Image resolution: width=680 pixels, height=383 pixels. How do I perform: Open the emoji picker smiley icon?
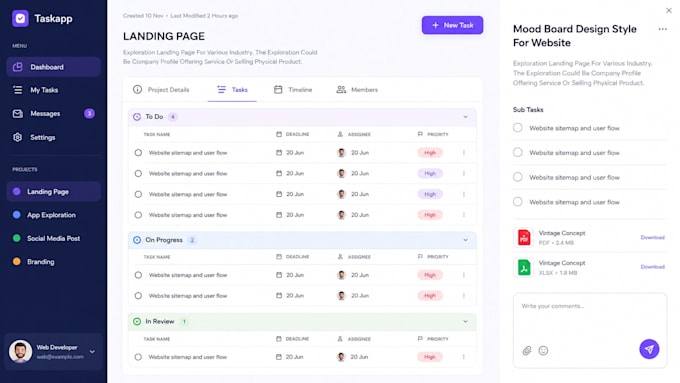[543, 350]
